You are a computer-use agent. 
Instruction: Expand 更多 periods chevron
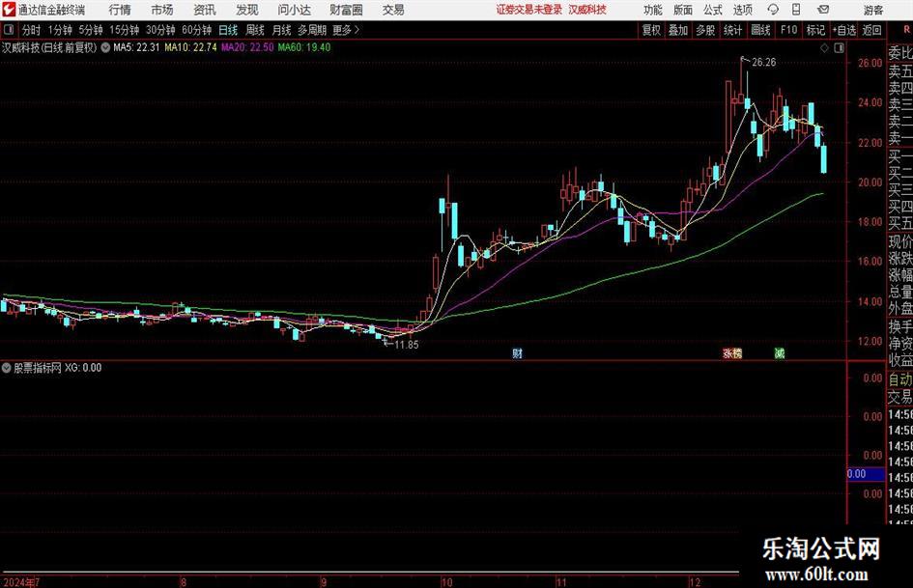pyautogui.click(x=357, y=30)
